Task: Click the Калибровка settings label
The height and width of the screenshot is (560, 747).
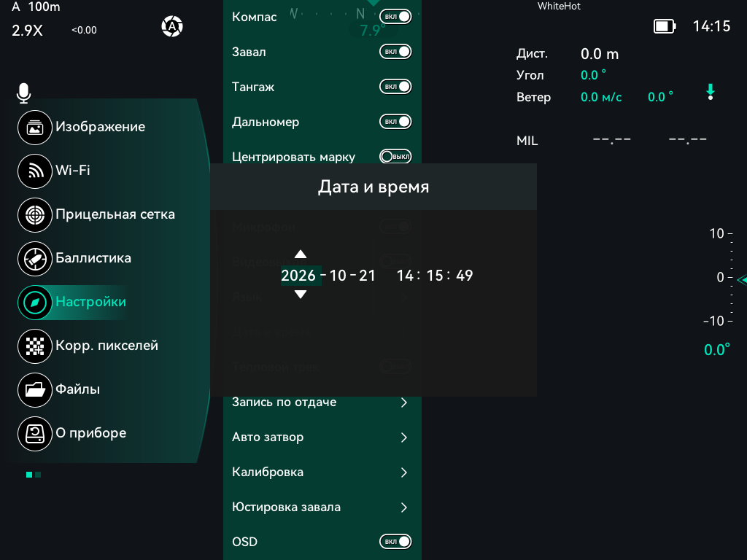Action: pos(268,472)
